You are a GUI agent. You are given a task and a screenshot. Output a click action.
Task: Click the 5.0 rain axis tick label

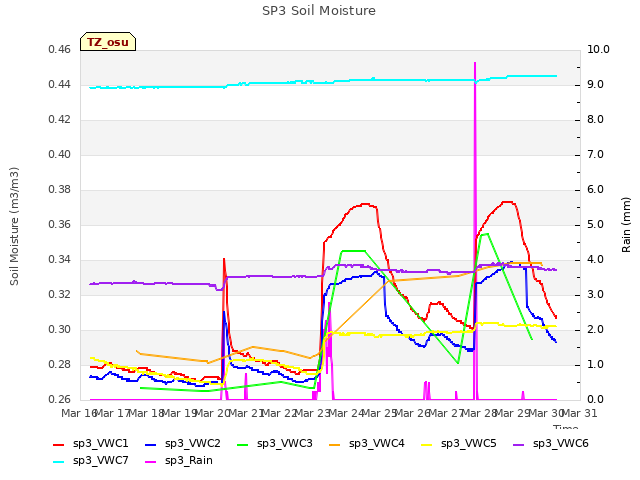[595, 225]
